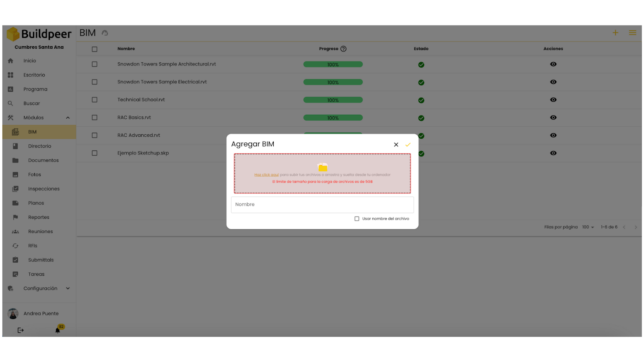View Technical School.rvt with the eye icon

553,100
